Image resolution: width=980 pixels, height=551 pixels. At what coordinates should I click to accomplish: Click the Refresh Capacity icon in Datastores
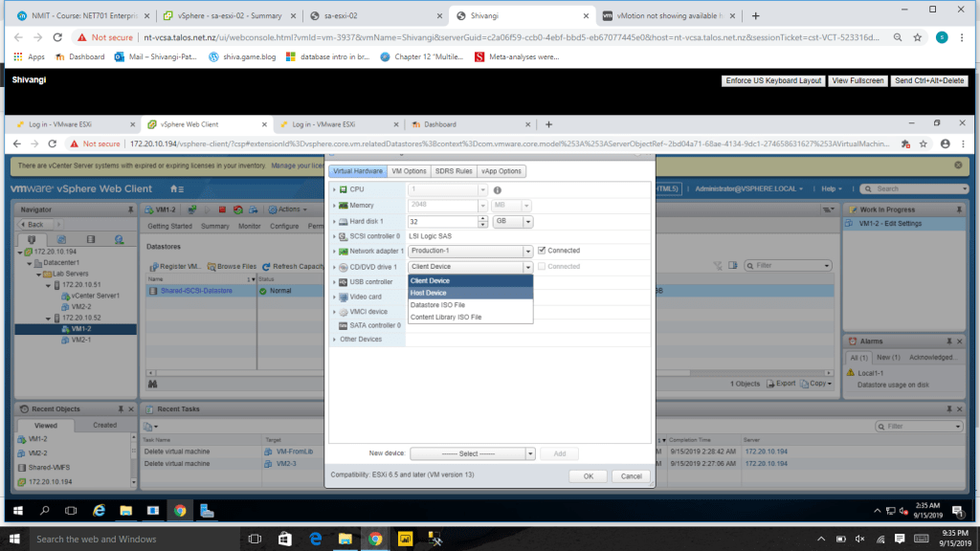click(x=267, y=266)
